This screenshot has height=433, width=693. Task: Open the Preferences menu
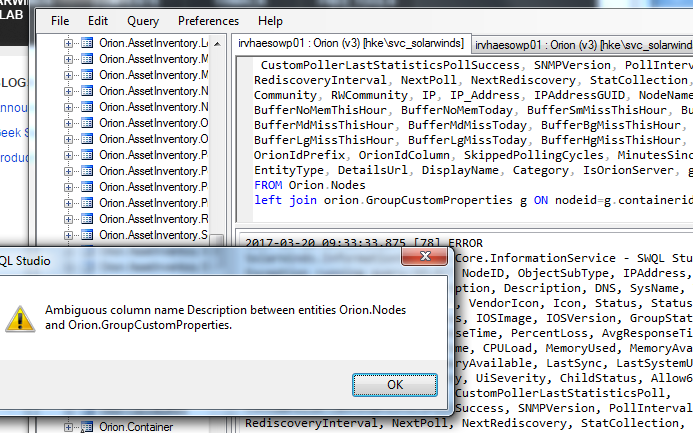click(x=208, y=21)
